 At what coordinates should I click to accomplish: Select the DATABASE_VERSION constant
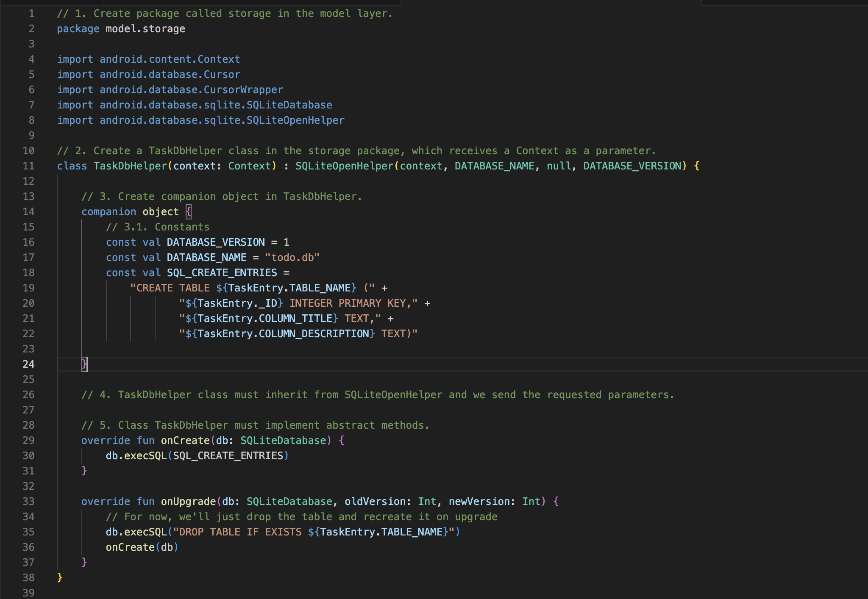coord(216,242)
